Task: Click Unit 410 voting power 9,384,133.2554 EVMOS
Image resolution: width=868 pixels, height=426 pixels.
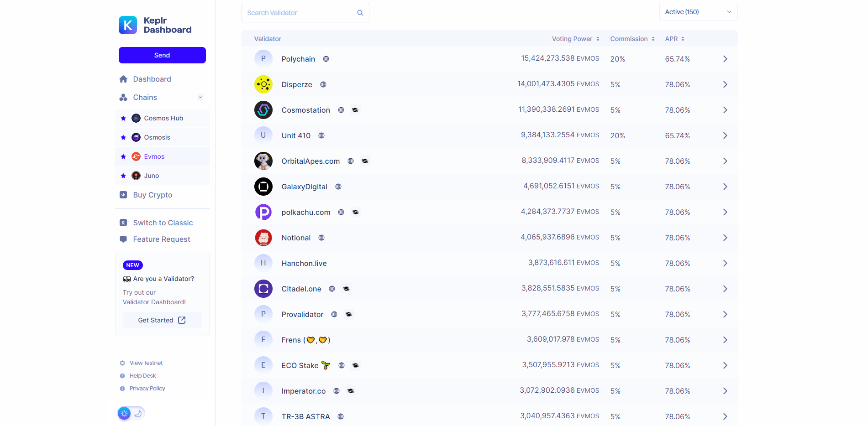Action: coord(560,135)
